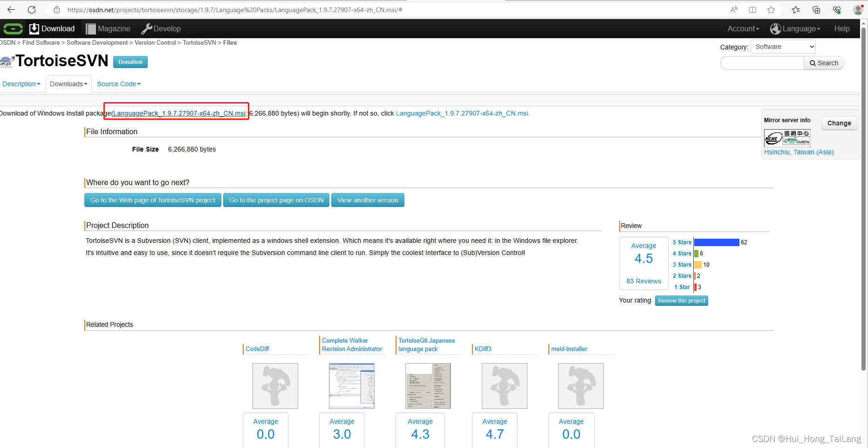
Task: Go to the project page on OSDN
Action: pyautogui.click(x=276, y=200)
